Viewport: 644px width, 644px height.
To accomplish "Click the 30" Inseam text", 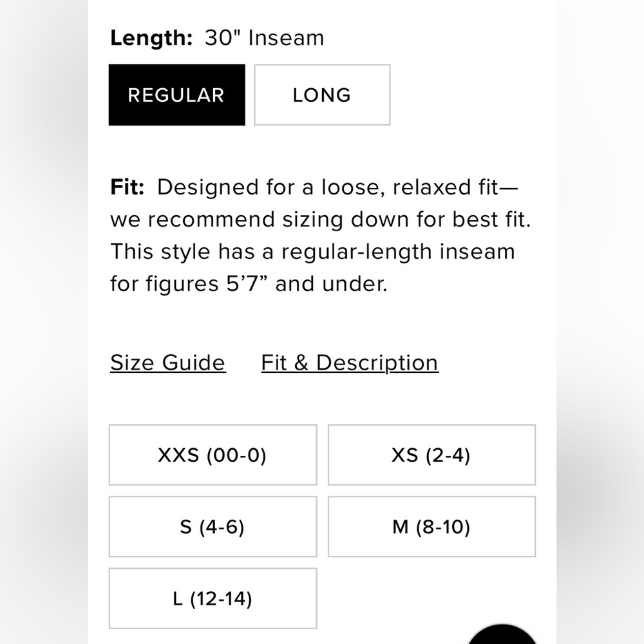I will 265,38.
